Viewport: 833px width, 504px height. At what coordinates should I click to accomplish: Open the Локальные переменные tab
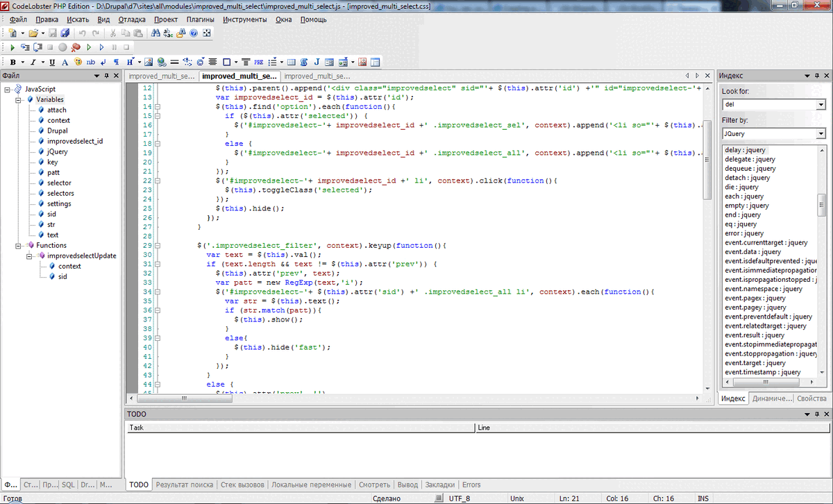point(311,485)
